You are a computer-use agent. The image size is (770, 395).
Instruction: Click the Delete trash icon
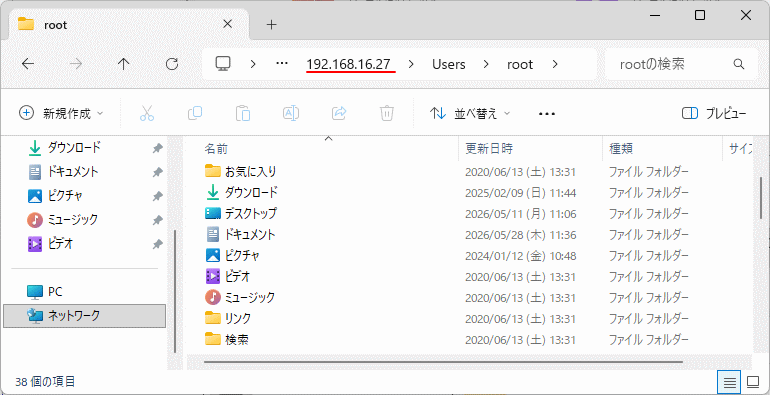pos(387,113)
